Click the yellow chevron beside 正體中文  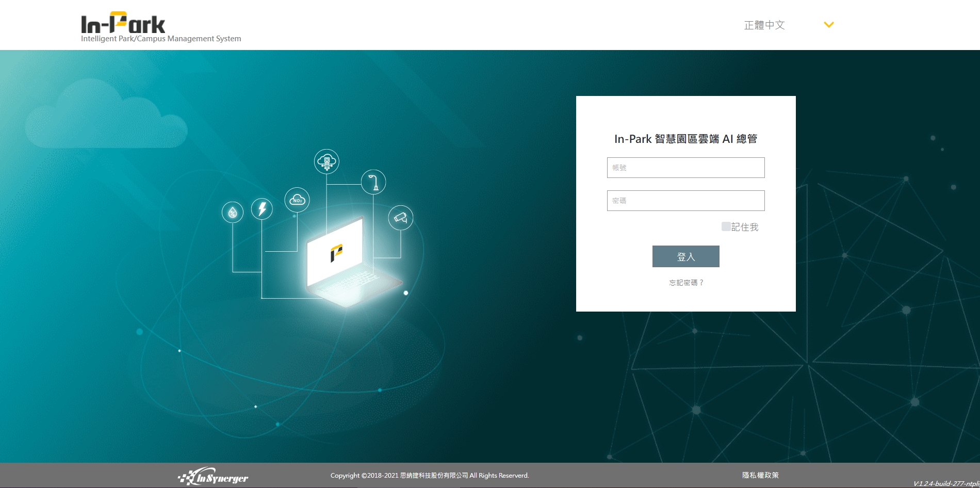tap(829, 25)
